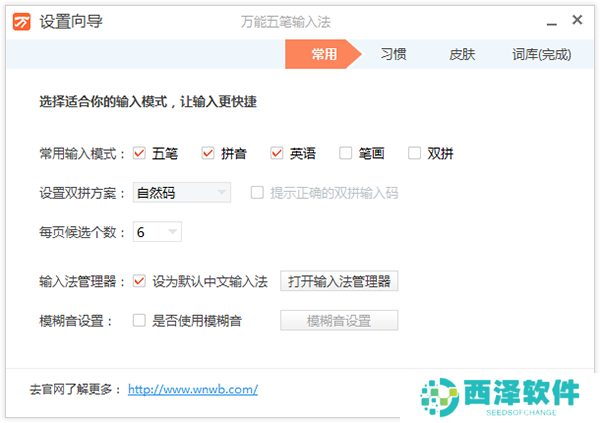Uncheck the 拼音 input mode
This screenshot has width=600, height=423.
pyautogui.click(x=208, y=153)
